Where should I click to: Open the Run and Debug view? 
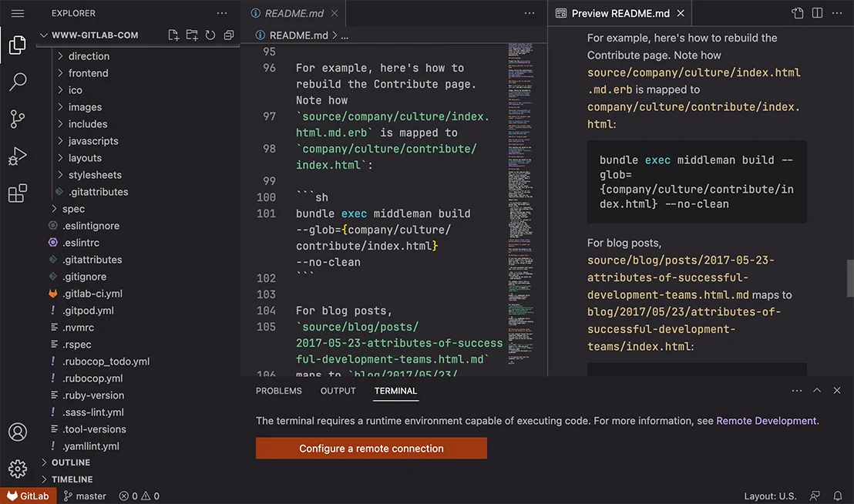coord(18,156)
